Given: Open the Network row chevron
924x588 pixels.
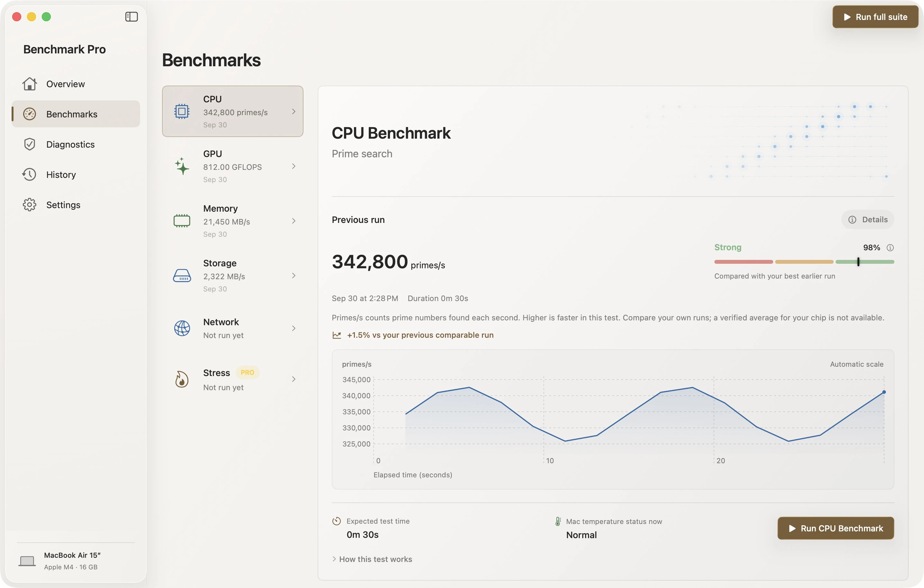Looking at the screenshot, I should [294, 328].
